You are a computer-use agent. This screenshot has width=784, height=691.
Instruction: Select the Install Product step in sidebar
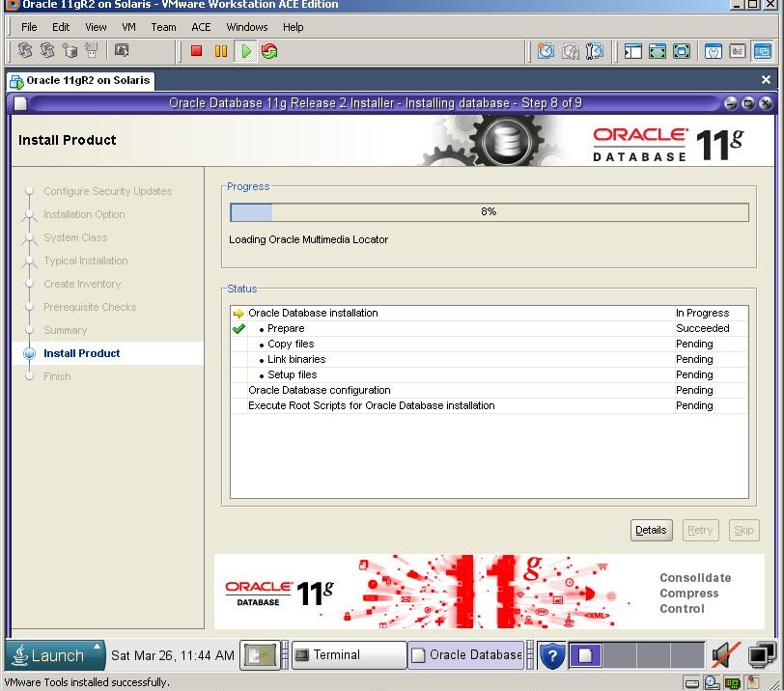(x=82, y=353)
